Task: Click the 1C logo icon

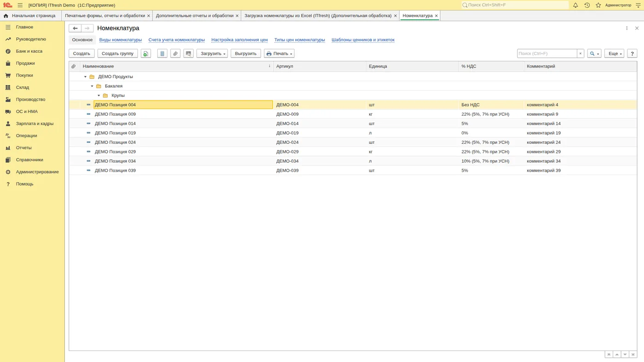Action: click(8, 5)
